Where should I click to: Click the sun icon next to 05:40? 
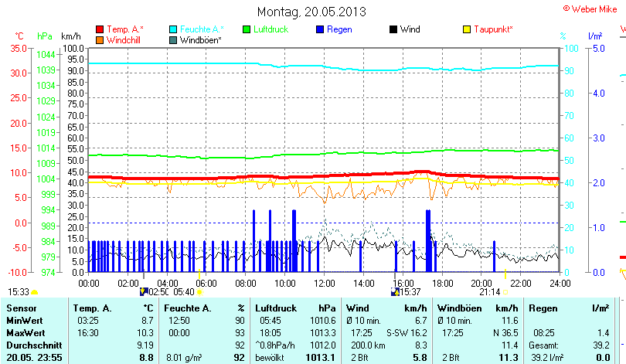point(199,292)
